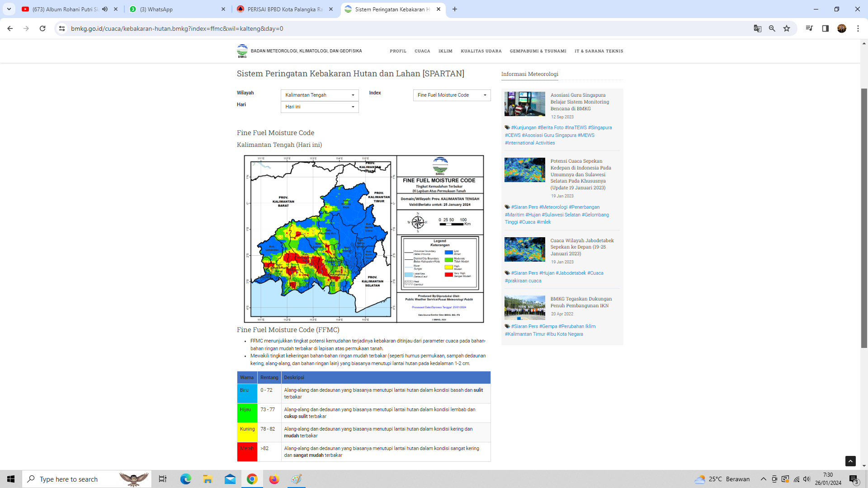Image resolution: width=868 pixels, height=488 pixels.
Task: Click the #Jabodetabek hashtag link
Action: [571, 273]
